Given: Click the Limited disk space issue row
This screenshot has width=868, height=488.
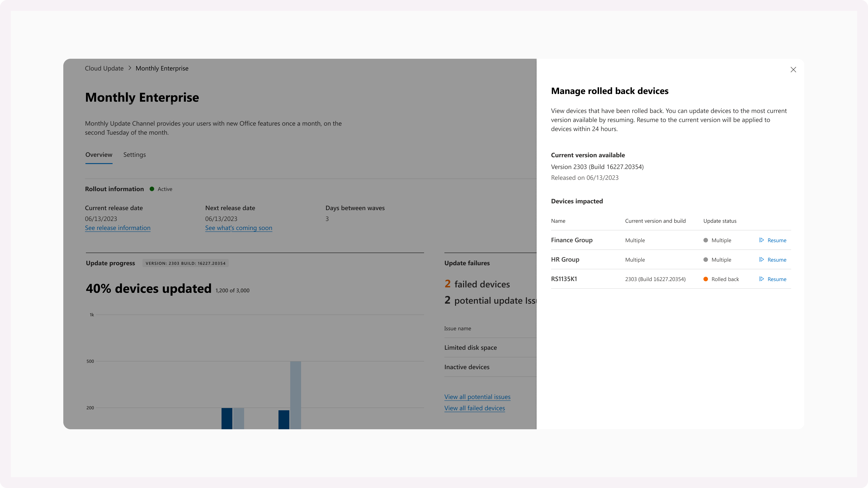Looking at the screenshot, I should click(490, 347).
